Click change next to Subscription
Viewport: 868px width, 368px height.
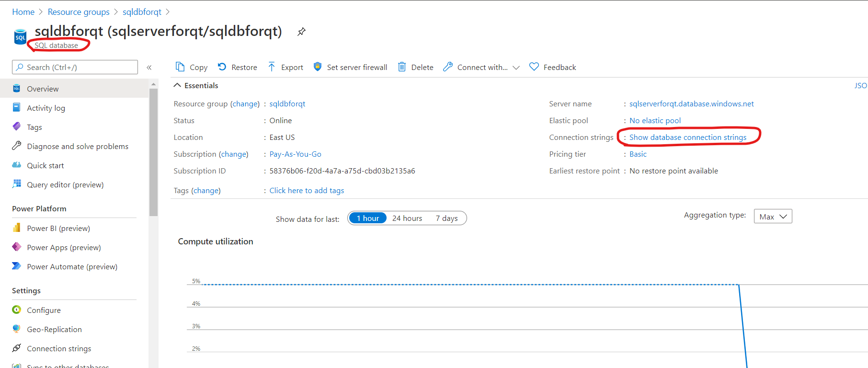pyautogui.click(x=233, y=154)
